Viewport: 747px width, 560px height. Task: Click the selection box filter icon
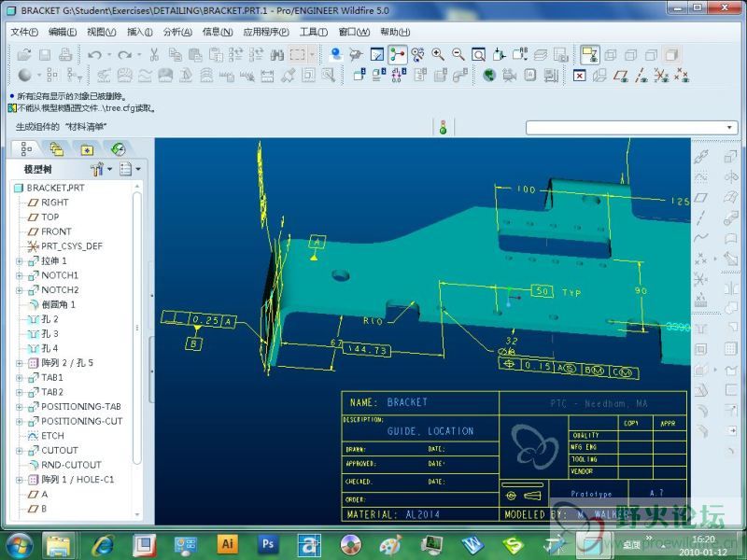pos(297,55)
